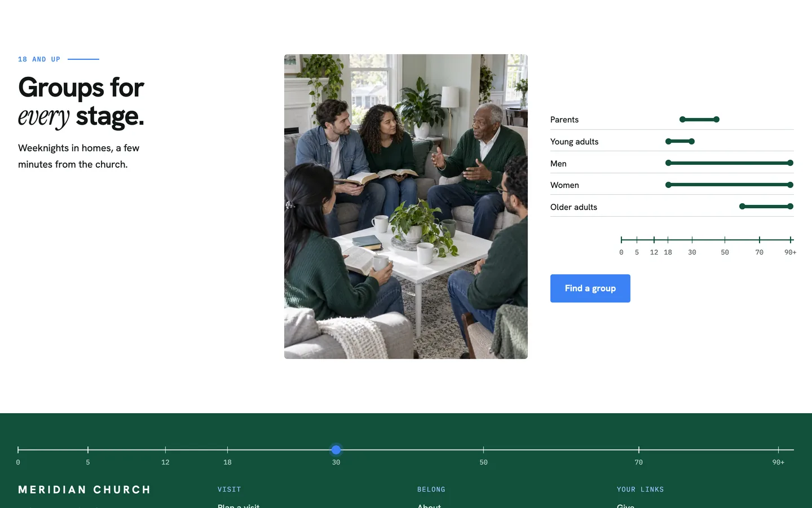Click the Meridian Church footer logo
The image size is (812, 508).
85,489
